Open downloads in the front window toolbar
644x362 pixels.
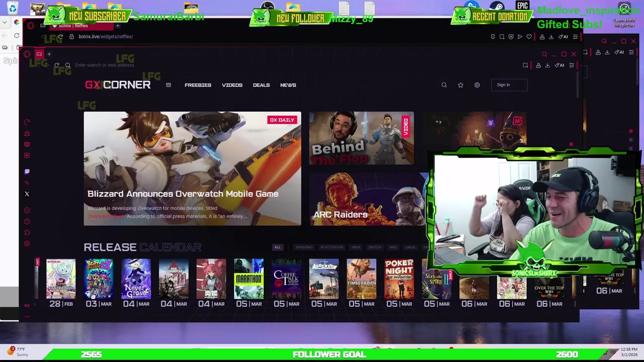(547, 65)
